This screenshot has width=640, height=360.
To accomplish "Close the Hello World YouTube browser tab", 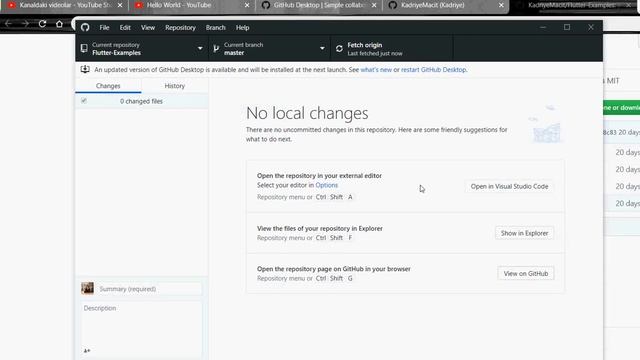I will pyautogui.click(x=247, y=5).
